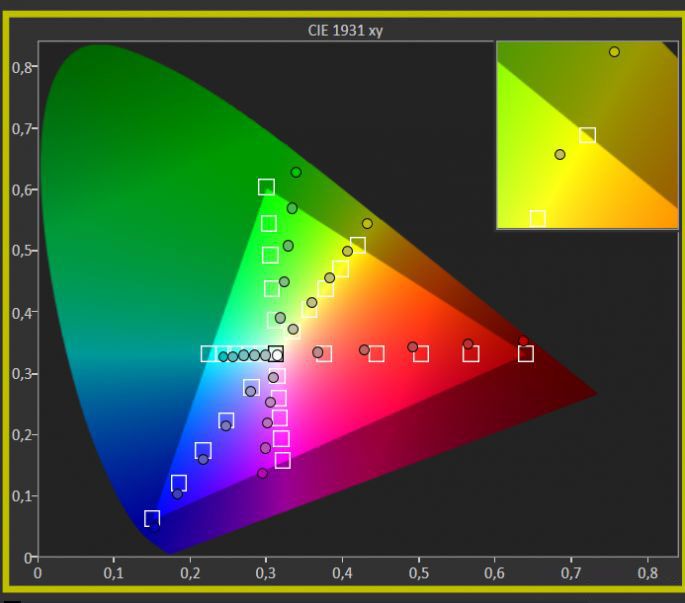
Task: Click the x-axis label "0,4"
Action: point(342,573)
